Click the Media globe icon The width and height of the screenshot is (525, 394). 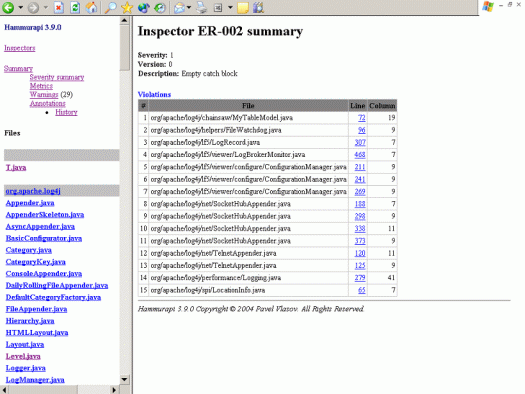coord(144,7)
